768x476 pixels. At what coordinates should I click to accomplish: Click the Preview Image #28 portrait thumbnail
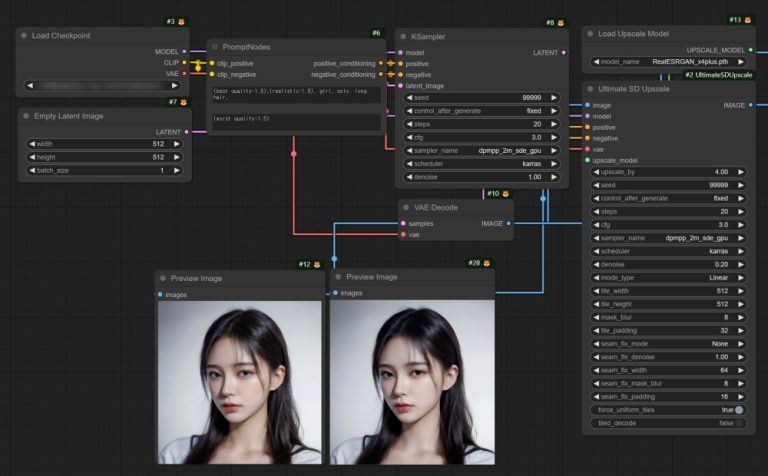point(412,382)
